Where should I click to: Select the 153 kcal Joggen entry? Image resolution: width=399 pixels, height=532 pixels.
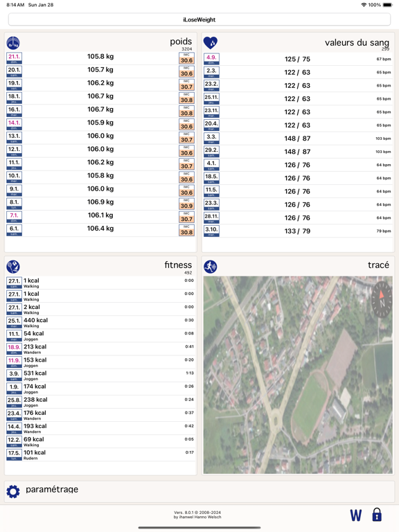click(100, 362)
